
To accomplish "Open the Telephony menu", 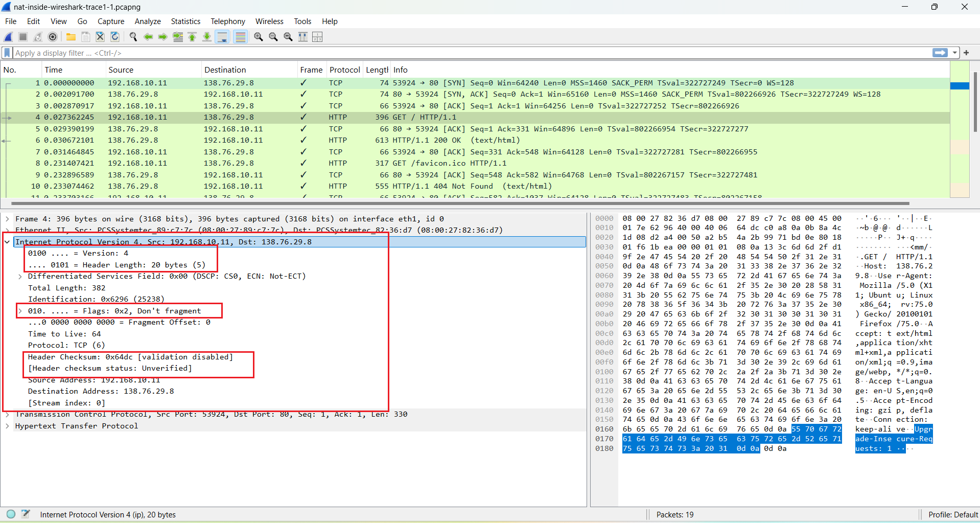I will click(x=228, y=21).
